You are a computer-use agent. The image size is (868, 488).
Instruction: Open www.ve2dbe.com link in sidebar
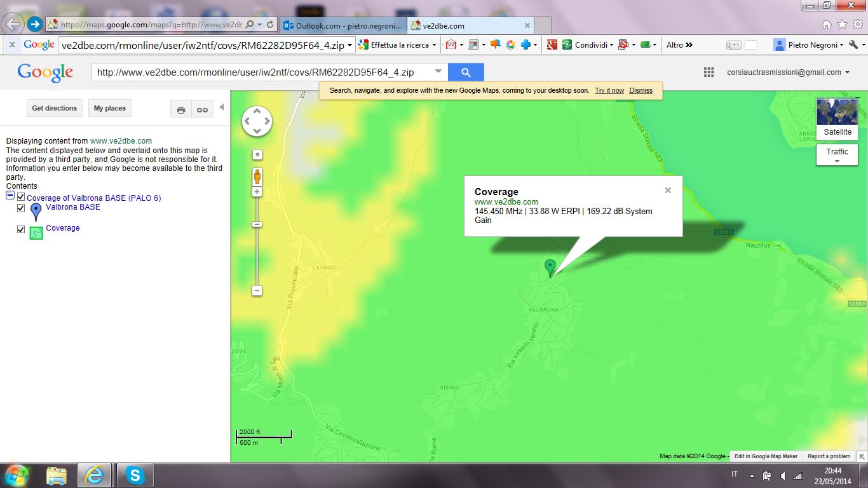pos(121,141)
